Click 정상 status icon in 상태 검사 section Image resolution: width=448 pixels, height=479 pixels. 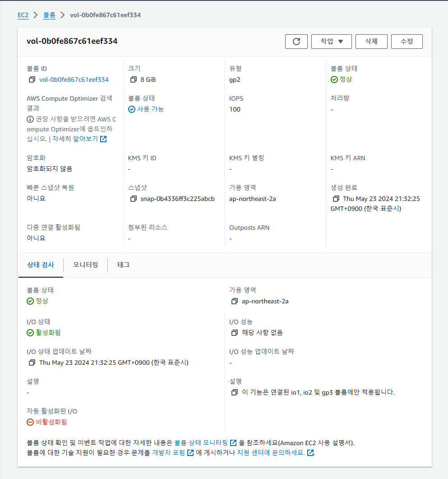click(30, 301)
